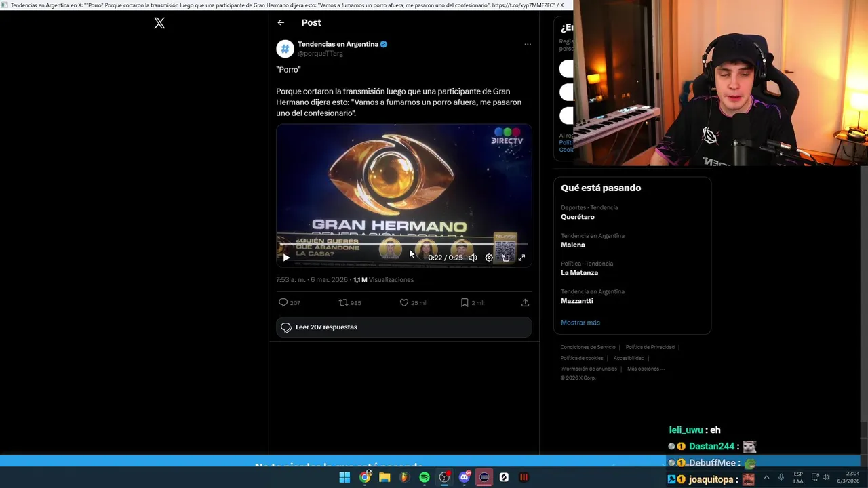
Task: Click the reply icon with 207
Action: [283, 302]
